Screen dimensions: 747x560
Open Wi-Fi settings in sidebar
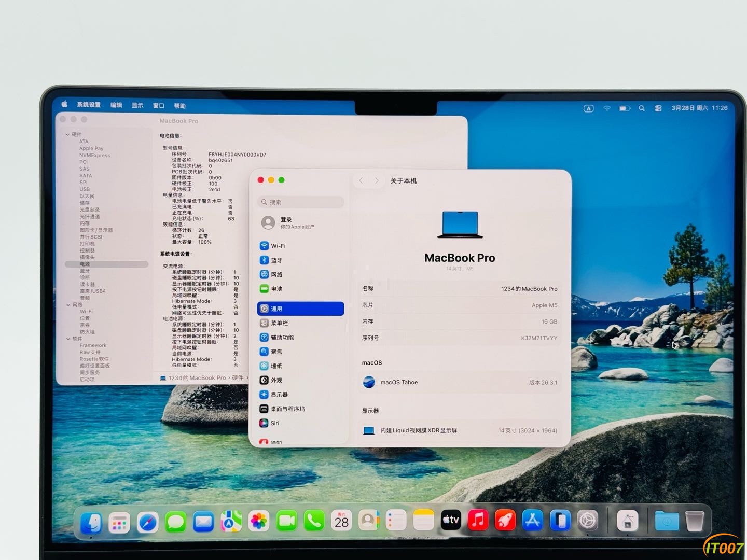tap(278, 246)
